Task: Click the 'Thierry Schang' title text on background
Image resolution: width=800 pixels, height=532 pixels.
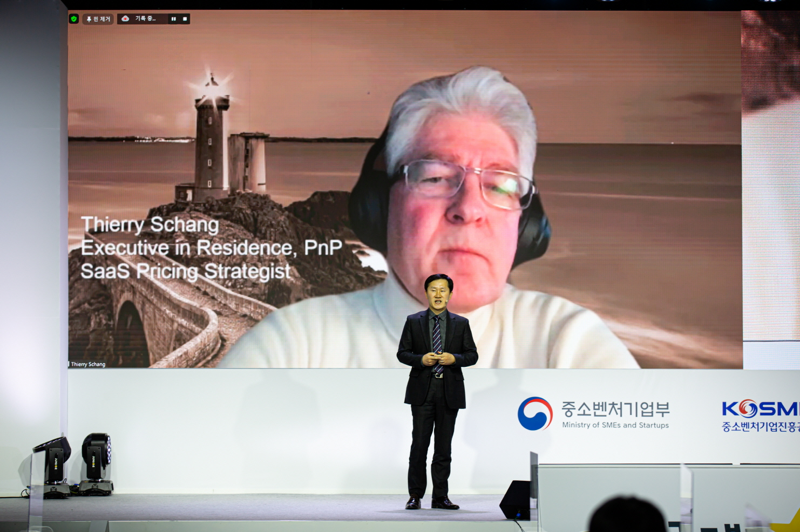Action: (150, 224)
